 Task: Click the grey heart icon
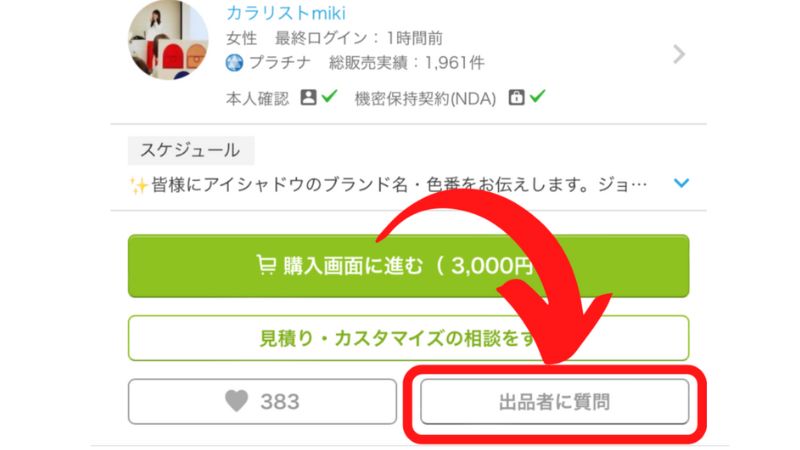click(237, 401)
